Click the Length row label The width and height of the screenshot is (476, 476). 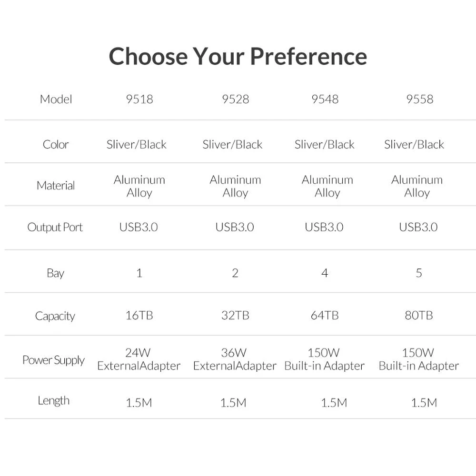[x=54, y=401]
